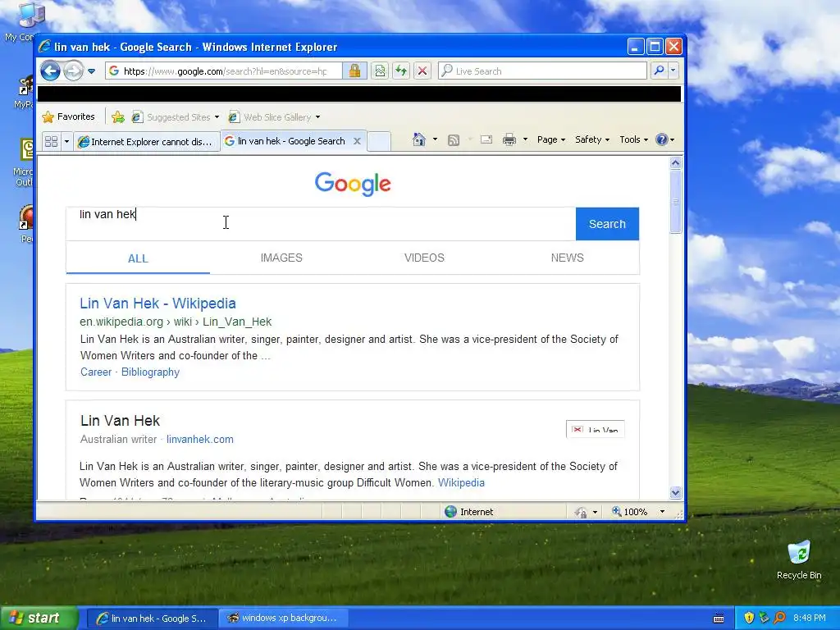Click the Add to Favorites Bar icon
Image resolution: width=840 pixels, height=630 pixels.
pyautogui.click(x=118, y=116)
